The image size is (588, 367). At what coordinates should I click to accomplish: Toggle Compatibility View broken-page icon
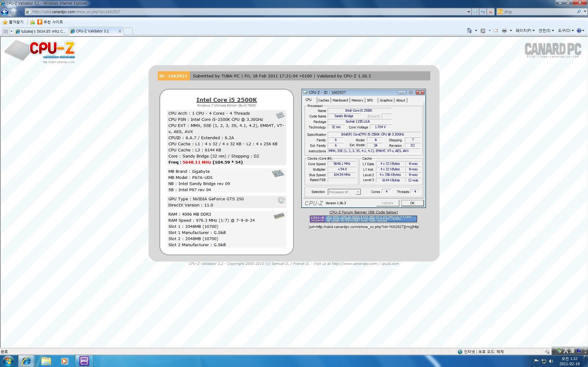[476, 12]
